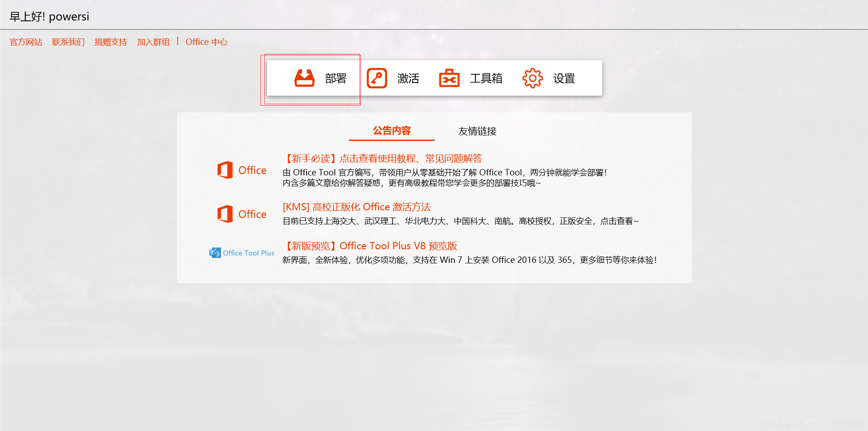The image size is (868, 431).
Task: Open the Office 中心 link
Action: (x=206, y=42)
